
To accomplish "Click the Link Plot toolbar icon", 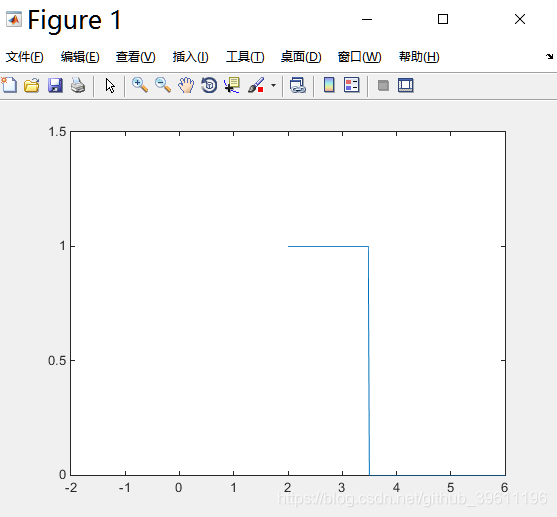I will coord(297,85).
